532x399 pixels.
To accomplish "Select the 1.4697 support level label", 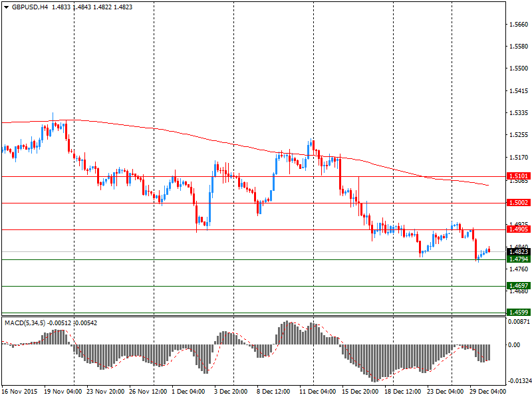I will pyautogui.click(x=519, y=286).
